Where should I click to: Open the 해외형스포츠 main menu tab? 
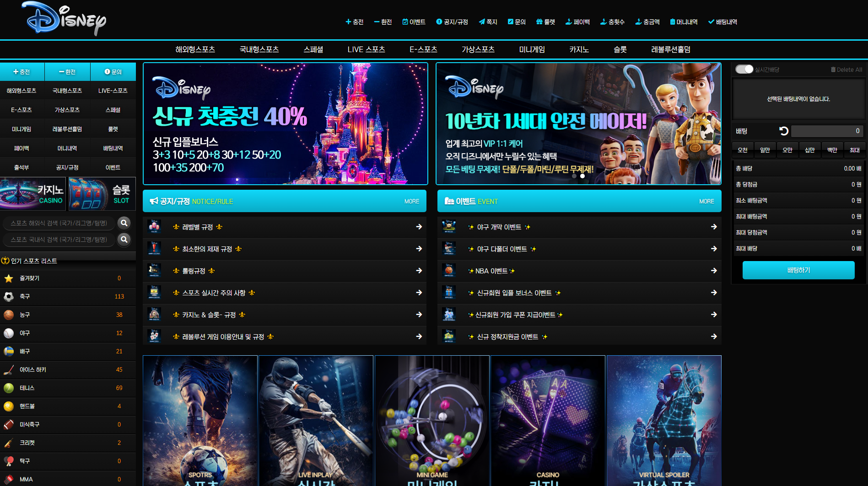point(195,49)
